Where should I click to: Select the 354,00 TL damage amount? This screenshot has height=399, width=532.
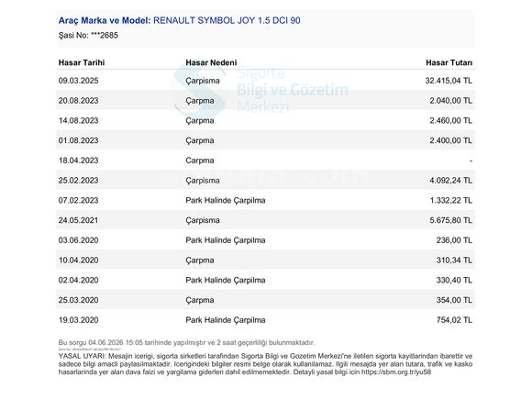click(454, 300)
